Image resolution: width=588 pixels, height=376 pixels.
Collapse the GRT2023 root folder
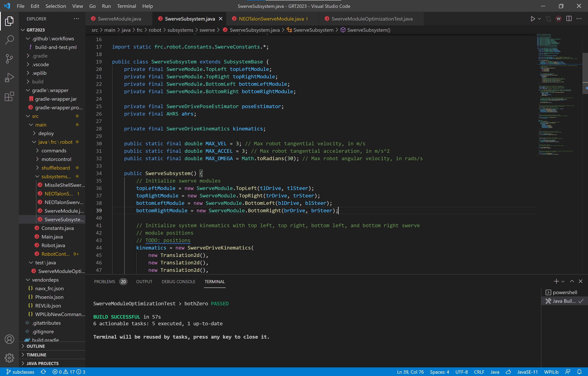click(52, 30)
